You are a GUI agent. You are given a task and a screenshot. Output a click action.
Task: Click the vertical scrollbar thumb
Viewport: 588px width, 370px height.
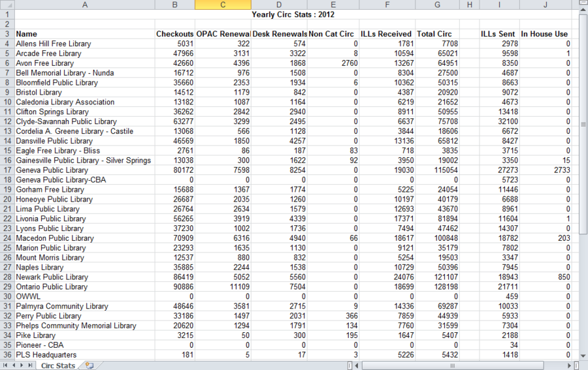(583, 125)
